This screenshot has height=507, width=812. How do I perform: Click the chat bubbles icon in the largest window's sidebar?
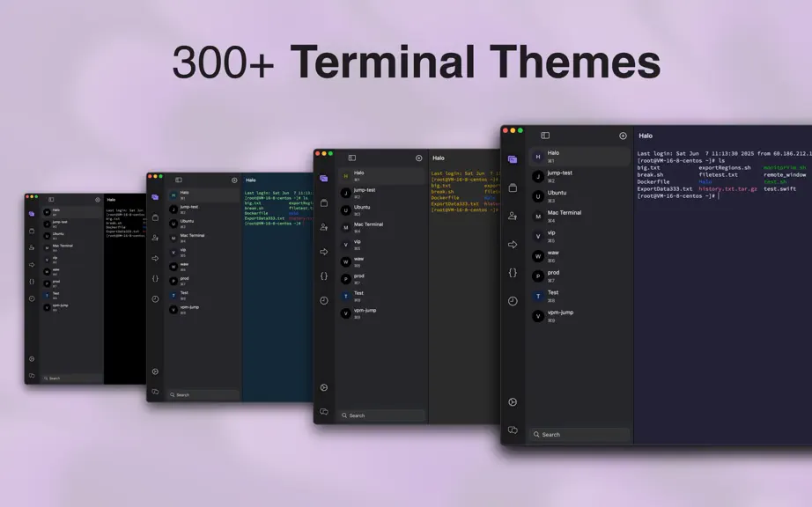coord(513,430)
